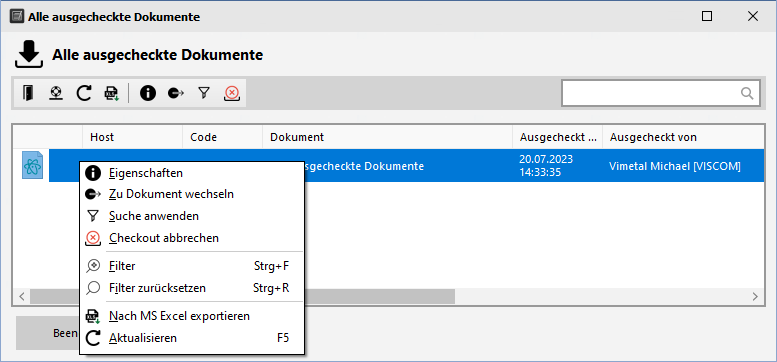777x362 pixels.
Task: Click the properties info icon in toolbar
Action: [147, 93]
